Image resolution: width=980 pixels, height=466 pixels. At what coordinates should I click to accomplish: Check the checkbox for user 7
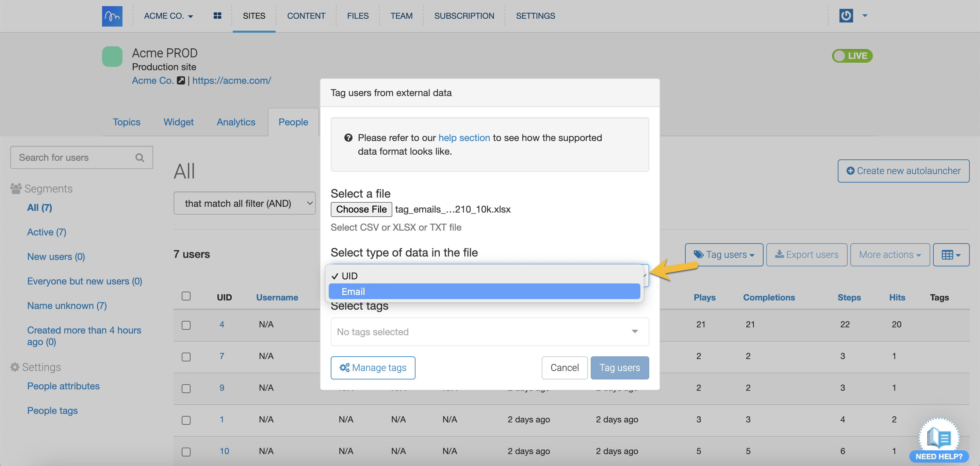pyautogui.click(x=186, y=357)
